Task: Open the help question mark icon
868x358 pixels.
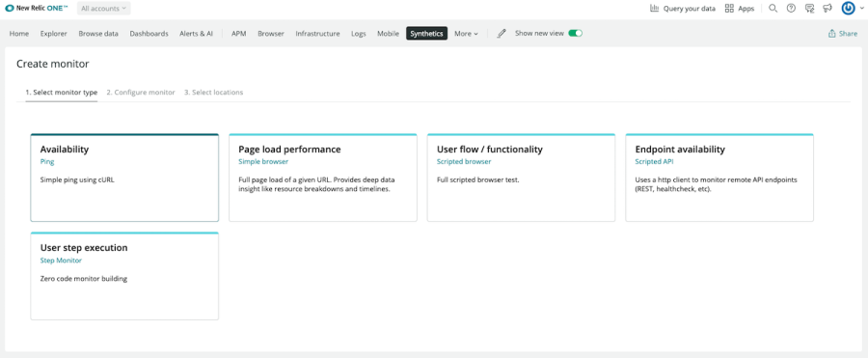Action: [x=791, y=9]
